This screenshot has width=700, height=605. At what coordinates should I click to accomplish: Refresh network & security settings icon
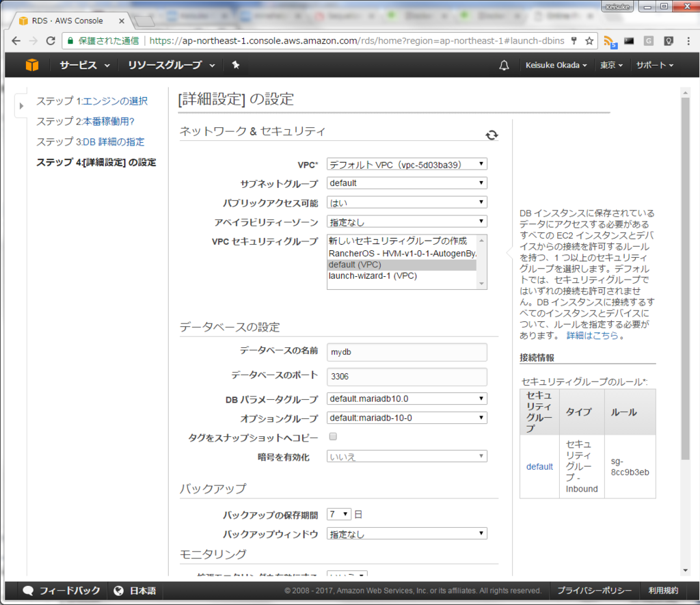point(492,135)
